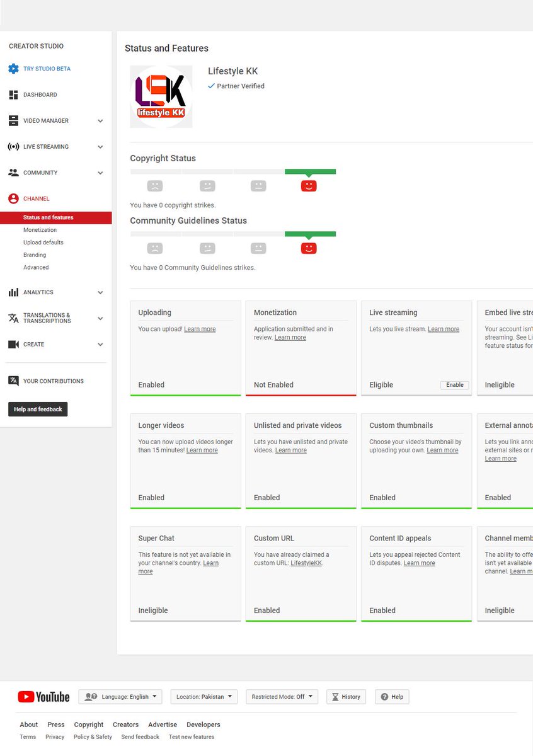Open the Advertise footer link

click(163, 724)
